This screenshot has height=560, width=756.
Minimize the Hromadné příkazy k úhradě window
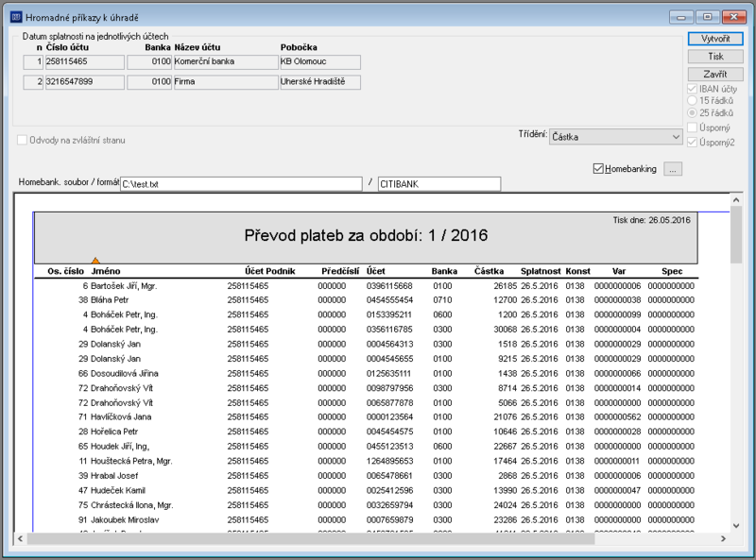tap(681, 17)
